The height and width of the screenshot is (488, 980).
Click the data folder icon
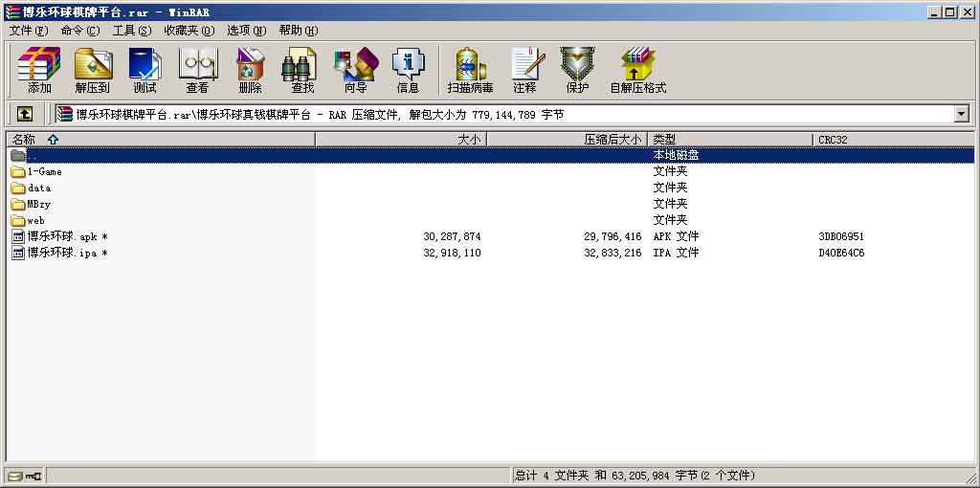point(18,188)
